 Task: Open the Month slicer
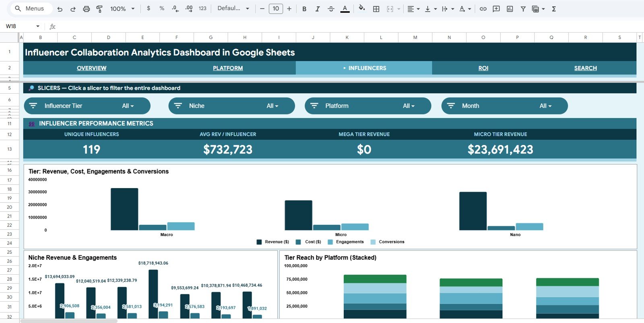pyautogui.click(x=504, y=106)
